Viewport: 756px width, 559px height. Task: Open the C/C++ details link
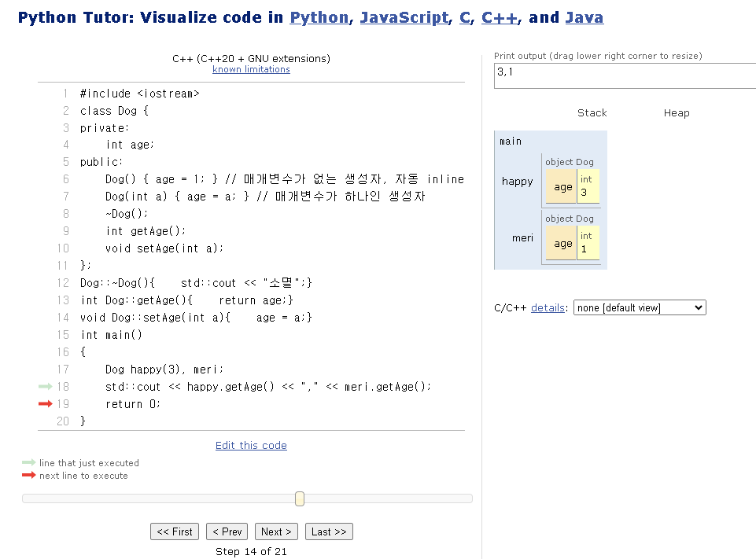tap(548, 308)
